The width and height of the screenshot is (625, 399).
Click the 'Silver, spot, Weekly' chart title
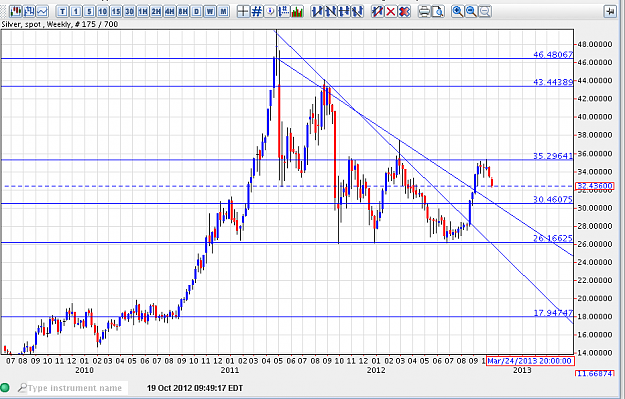click(x=60, y=24)
